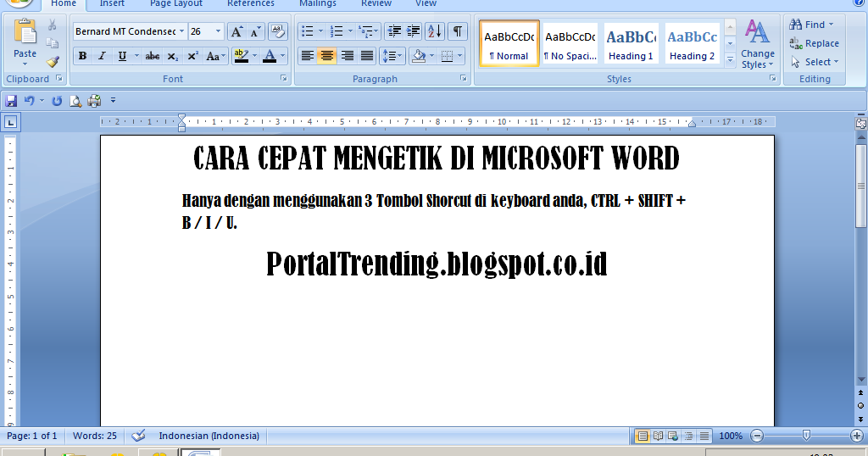Align text right

point(347,56)
